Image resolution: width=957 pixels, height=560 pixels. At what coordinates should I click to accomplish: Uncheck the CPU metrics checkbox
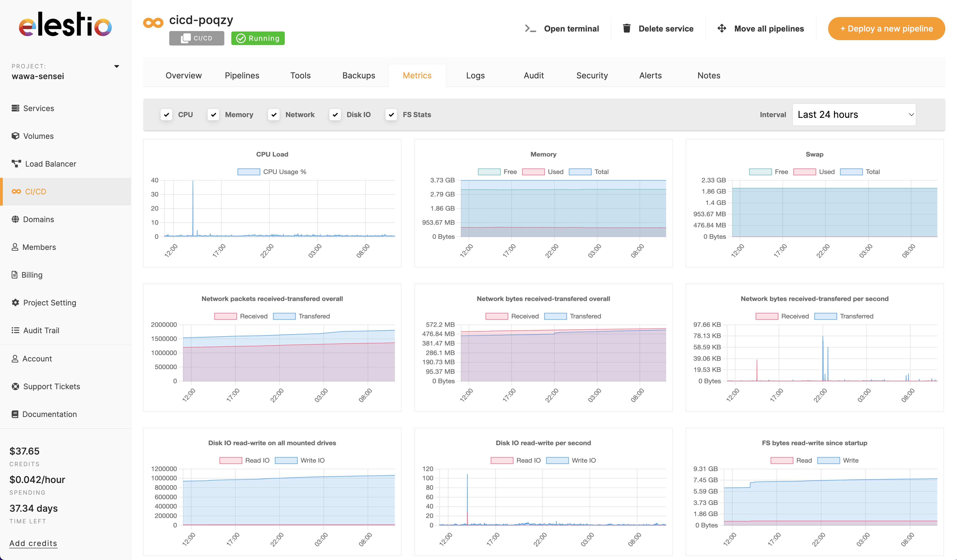[x=166, y=114]
